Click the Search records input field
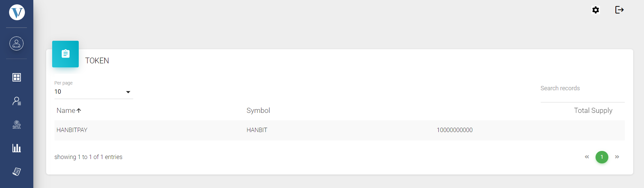Screen dimensions: 644x188 pos(582,89)
